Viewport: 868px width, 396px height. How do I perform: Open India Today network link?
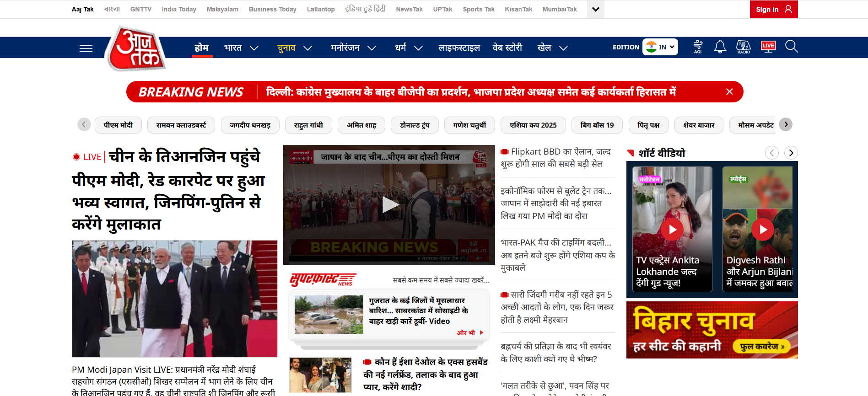click(179, 9)
